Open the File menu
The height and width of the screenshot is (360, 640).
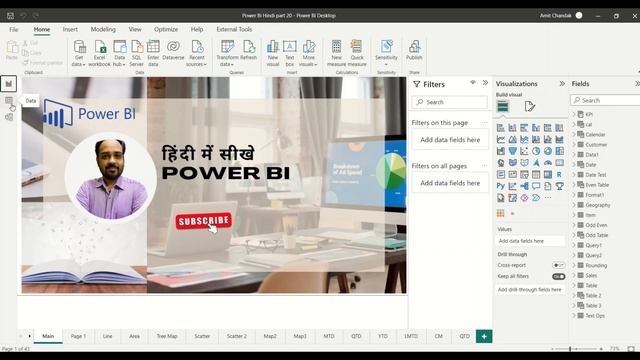pyautogui.click(x=13, y=29)
